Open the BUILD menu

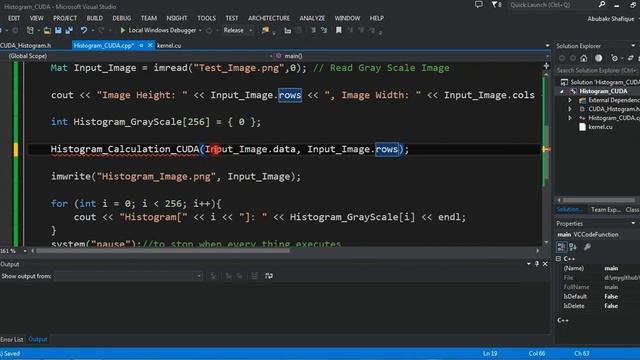tap(95, 18)
